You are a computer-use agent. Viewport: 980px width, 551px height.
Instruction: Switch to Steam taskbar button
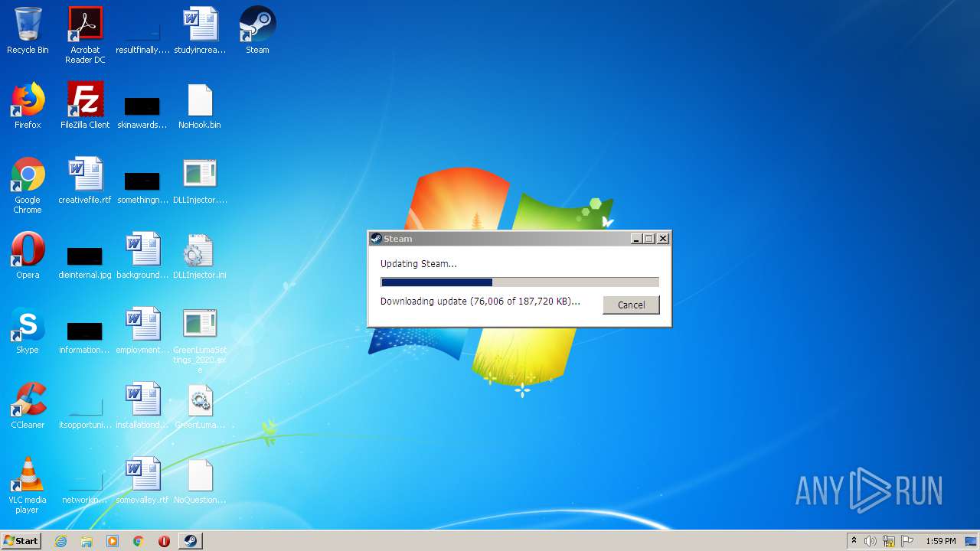(191, 541)
